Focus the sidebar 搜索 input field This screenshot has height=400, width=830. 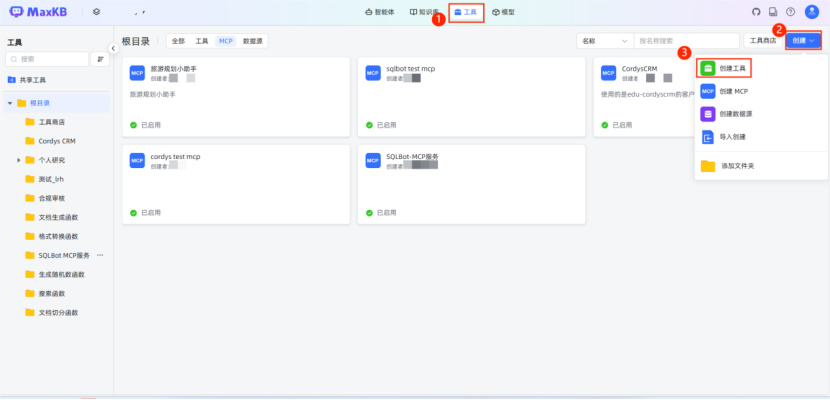[x=47, y=59]
